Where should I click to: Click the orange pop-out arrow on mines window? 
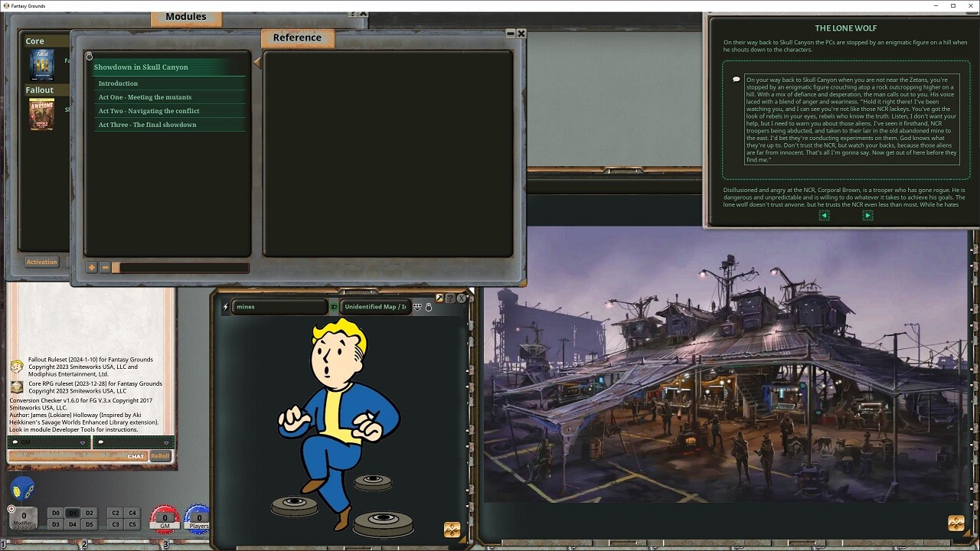439,298
